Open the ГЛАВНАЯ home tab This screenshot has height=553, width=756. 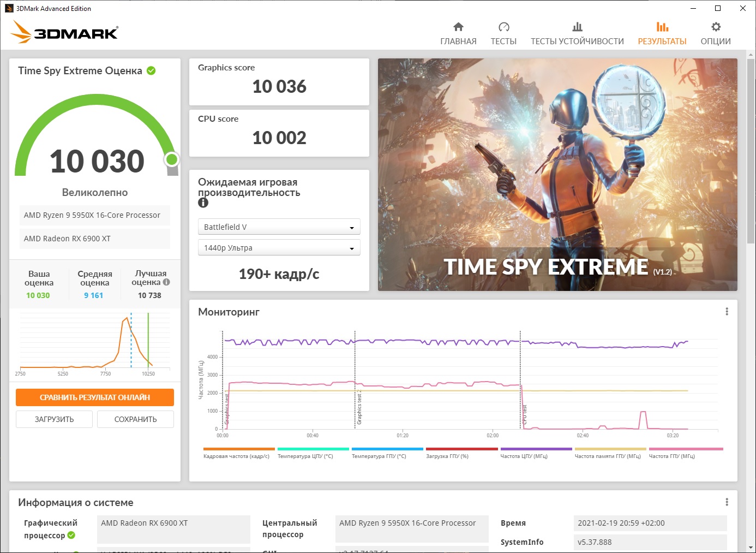[x=458, y=34]
